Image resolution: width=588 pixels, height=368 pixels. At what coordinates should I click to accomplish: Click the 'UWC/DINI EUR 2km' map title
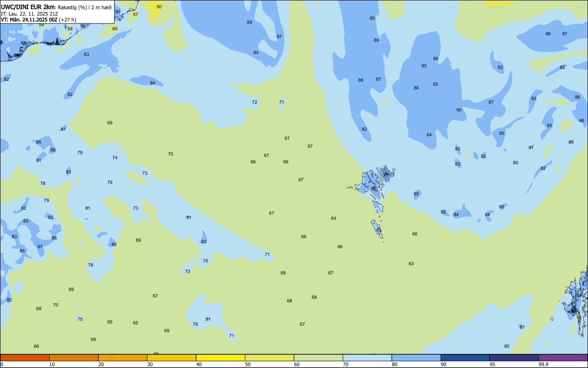tap(28, 7)
